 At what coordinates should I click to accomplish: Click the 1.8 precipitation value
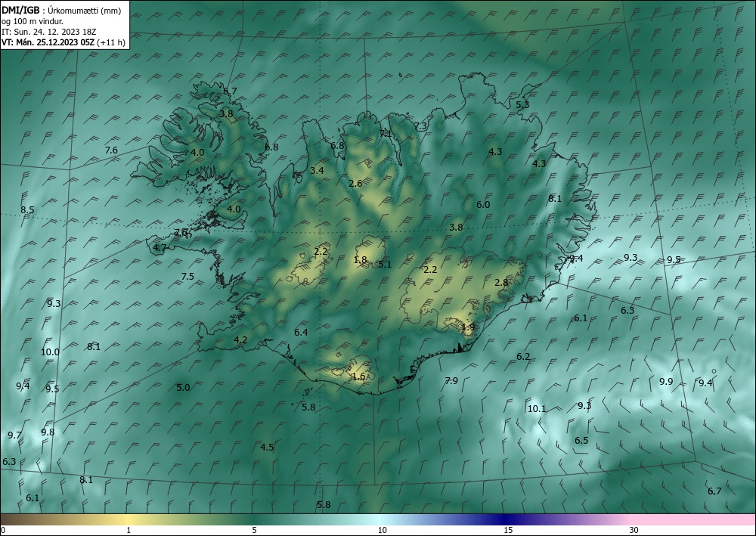(x=360, y=260)
